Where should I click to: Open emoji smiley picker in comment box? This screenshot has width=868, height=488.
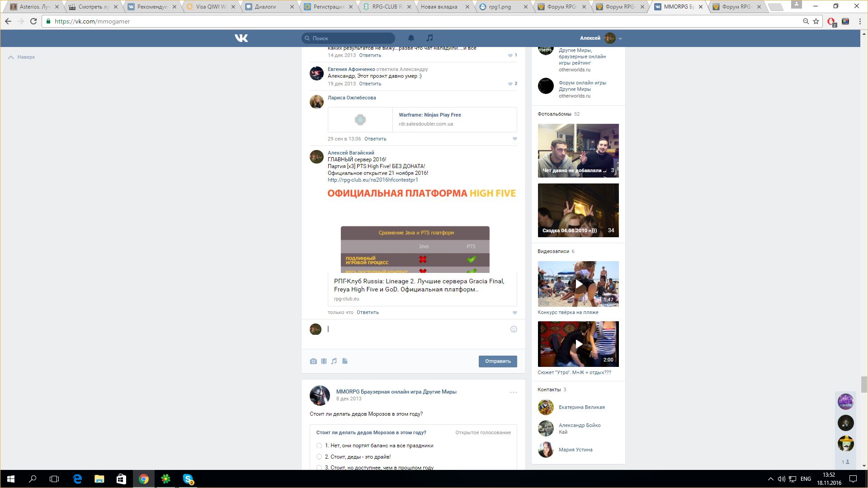[514, 329]
